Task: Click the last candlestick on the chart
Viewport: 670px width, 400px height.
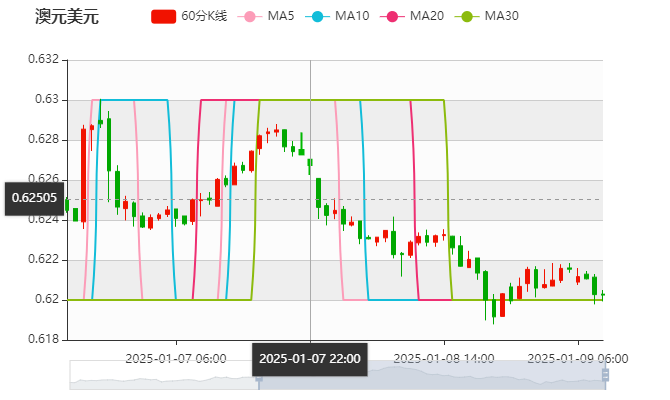Action: click(x=602, y=294)
